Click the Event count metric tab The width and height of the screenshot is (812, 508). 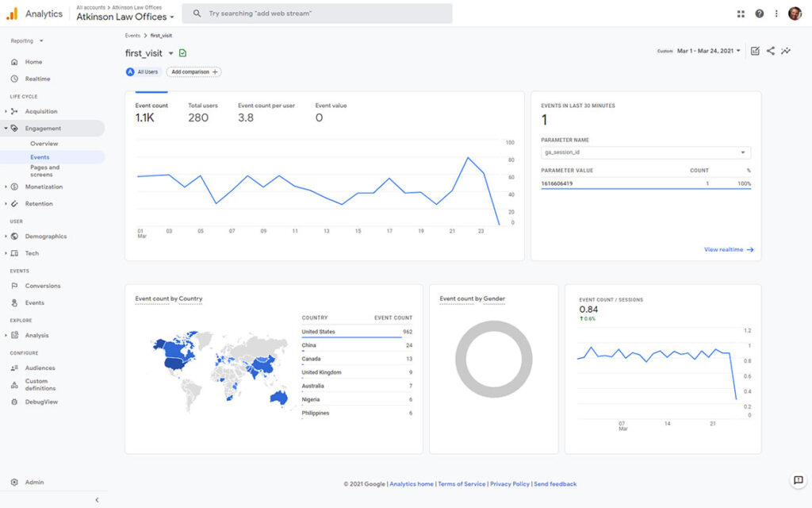pos(151,113)
